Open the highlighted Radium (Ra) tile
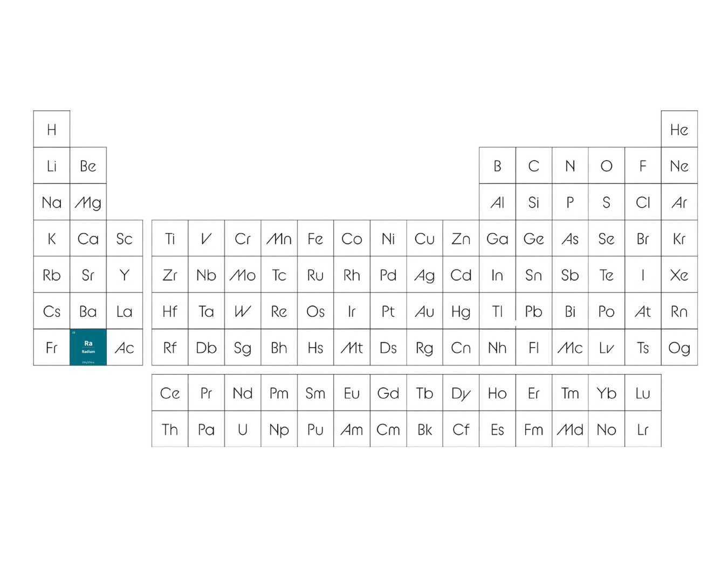Screen dimensions: 728x582 coord(88,348)
